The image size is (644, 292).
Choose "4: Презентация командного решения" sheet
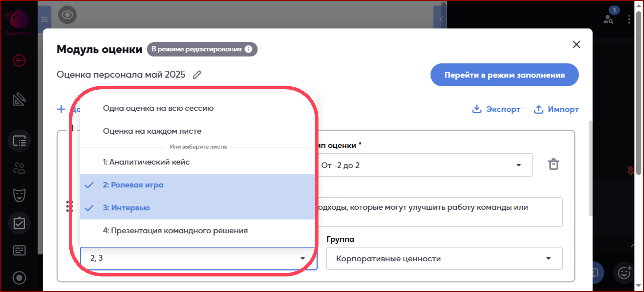[175, 231]
